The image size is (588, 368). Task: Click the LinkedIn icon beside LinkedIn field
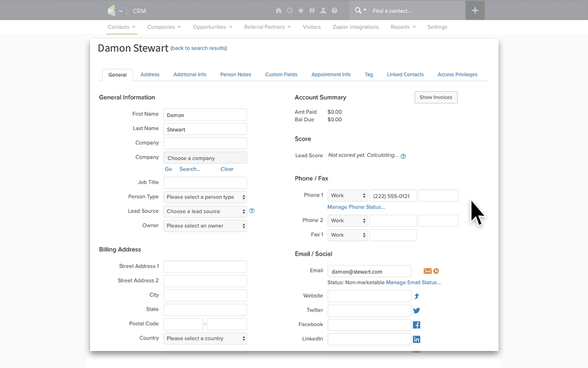click(417, 339)
